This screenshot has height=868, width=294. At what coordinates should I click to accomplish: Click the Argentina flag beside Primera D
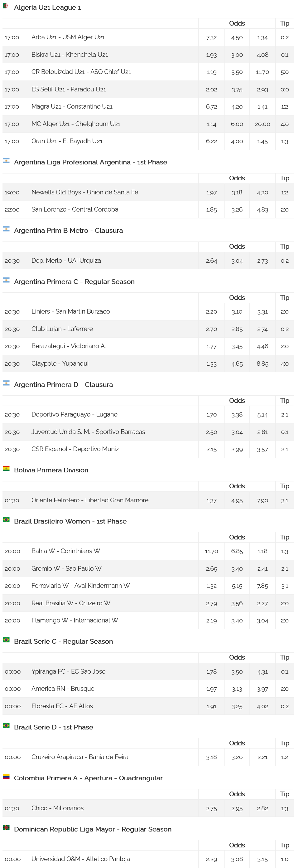pos(6,383)
